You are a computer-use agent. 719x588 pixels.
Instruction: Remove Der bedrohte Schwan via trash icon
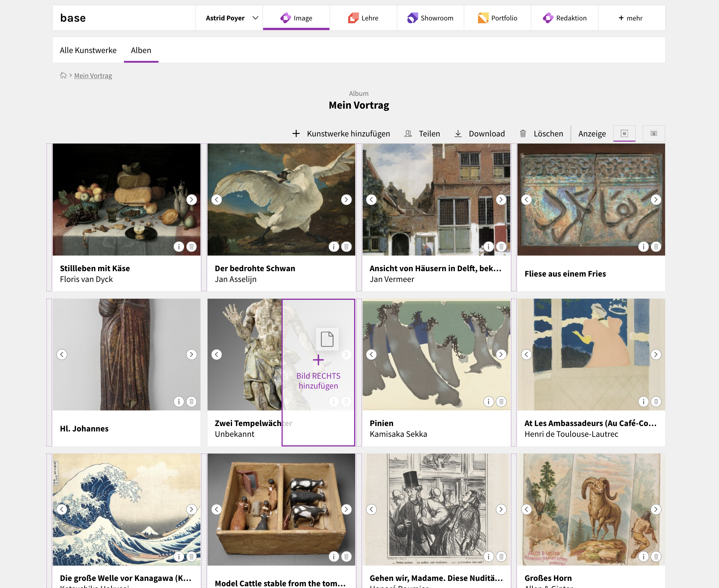346,246
